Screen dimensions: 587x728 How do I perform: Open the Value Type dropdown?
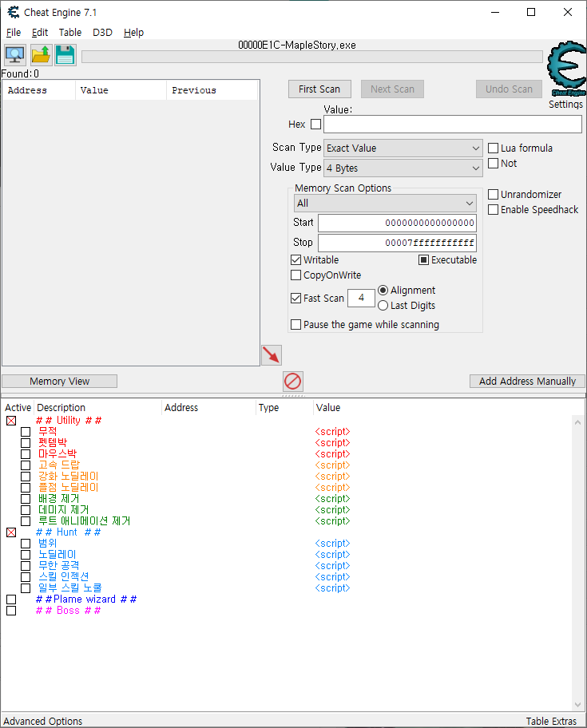[403, 168]
